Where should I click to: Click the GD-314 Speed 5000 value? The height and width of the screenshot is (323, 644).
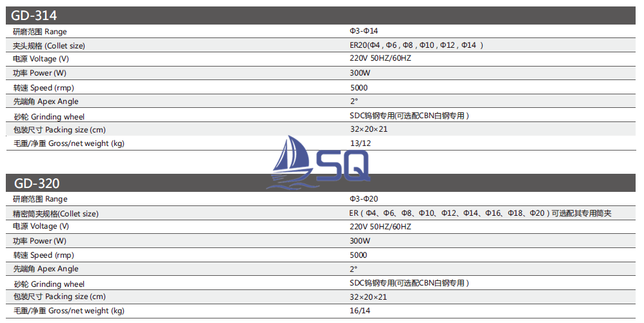tap(359, 87)
